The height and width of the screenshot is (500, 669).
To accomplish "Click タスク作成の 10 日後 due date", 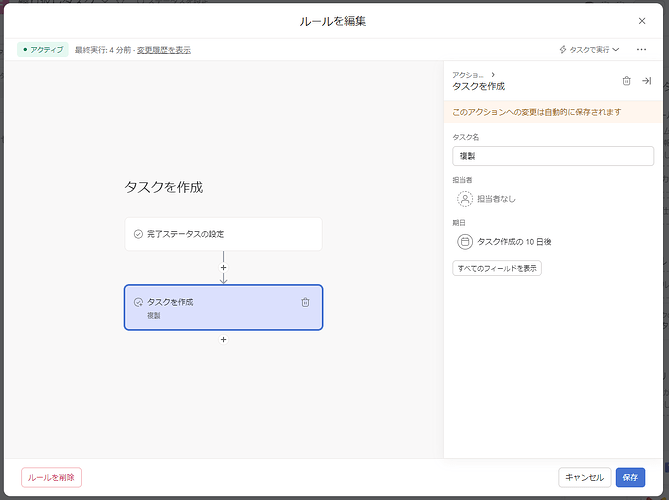I will 514,241.
